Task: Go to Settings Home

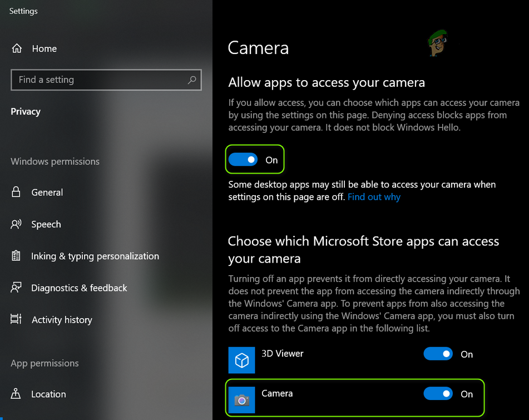Action: coord(44,48)
